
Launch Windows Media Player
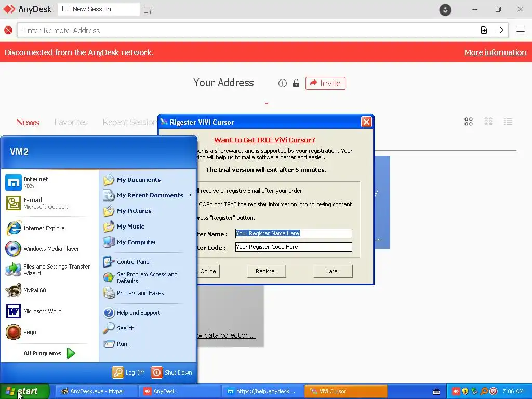[49, 249]
